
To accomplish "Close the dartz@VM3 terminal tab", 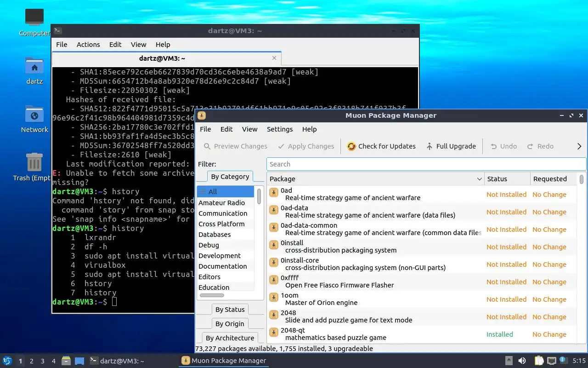I will [x=274, y=58].
